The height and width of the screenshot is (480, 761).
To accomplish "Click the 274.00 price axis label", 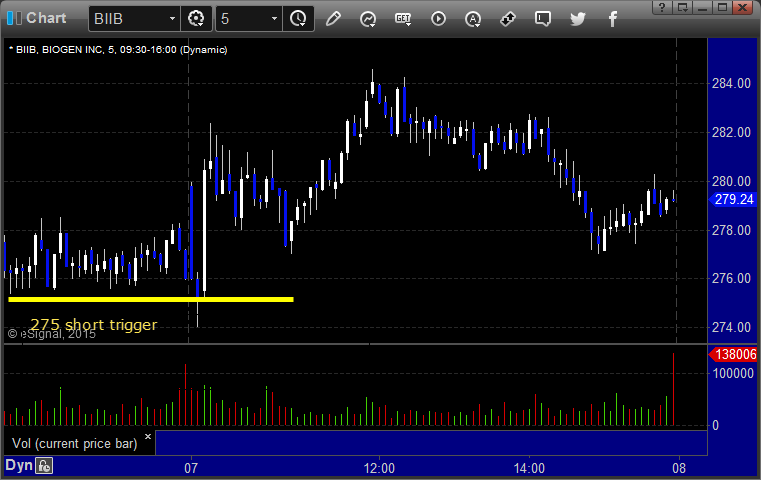I will coord(731,327).
